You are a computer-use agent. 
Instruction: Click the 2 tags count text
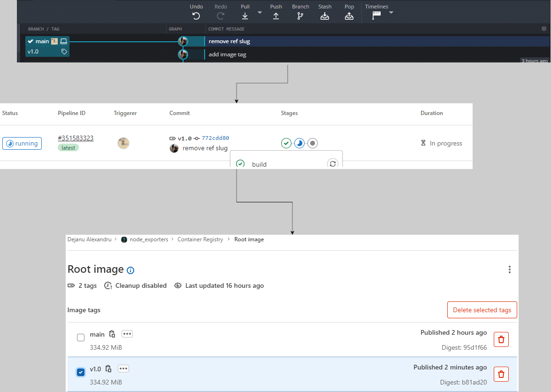87,285
